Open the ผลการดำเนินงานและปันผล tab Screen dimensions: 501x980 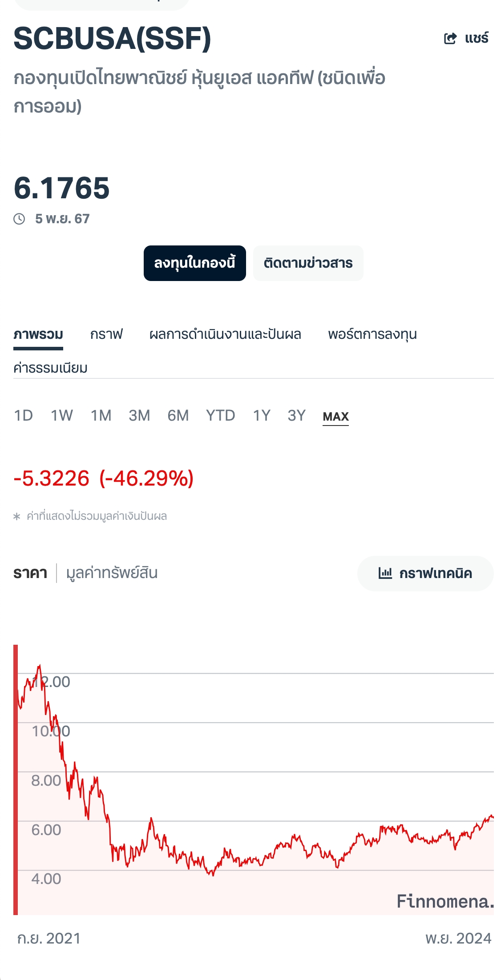225,334
